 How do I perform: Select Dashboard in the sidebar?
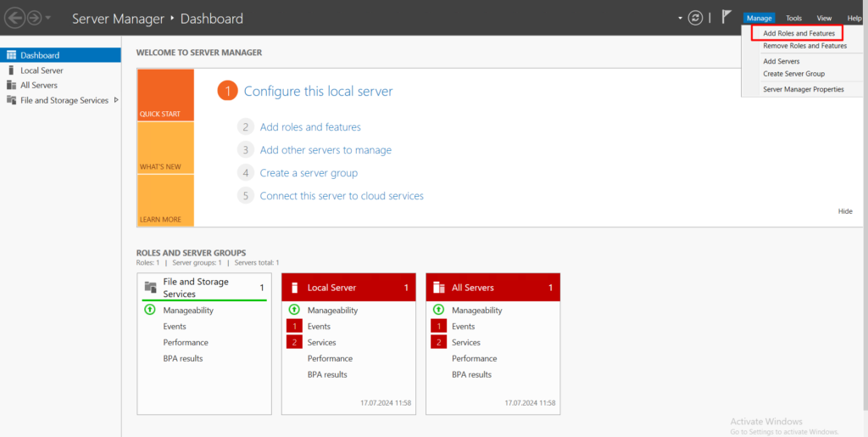click(x=60, y=55)
